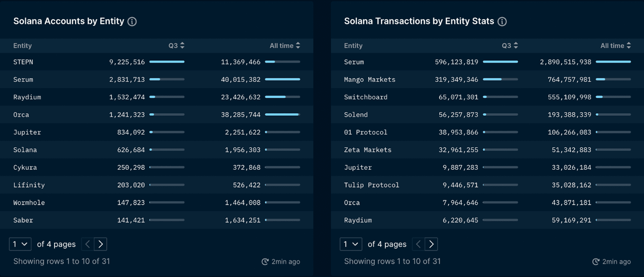The image size is (644, 277).
Task: Click Mango Markets all-time value 764,757,981
Action: [x=569, y=80]
